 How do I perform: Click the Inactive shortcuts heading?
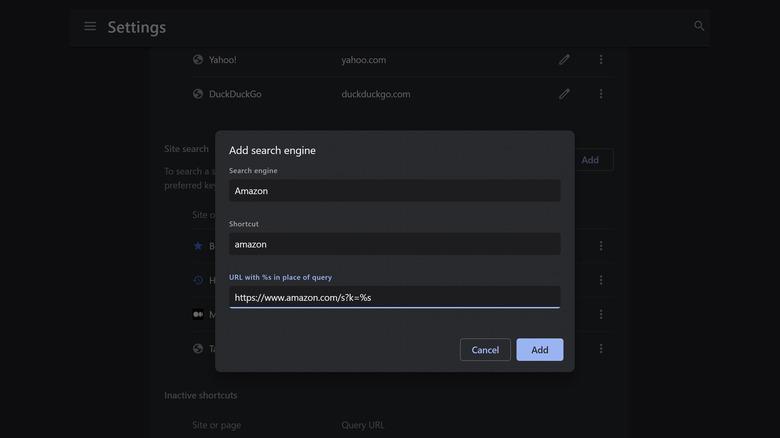201,395
